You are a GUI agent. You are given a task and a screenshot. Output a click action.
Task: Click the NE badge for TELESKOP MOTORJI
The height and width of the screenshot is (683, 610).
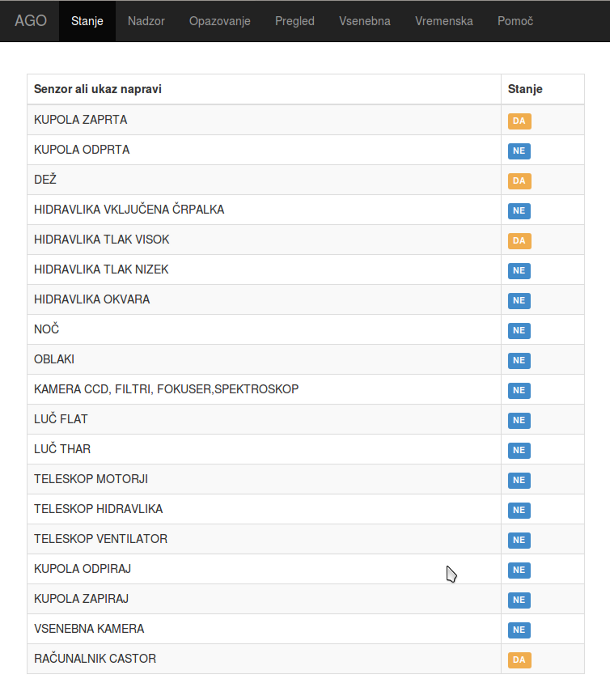(519, 481)
